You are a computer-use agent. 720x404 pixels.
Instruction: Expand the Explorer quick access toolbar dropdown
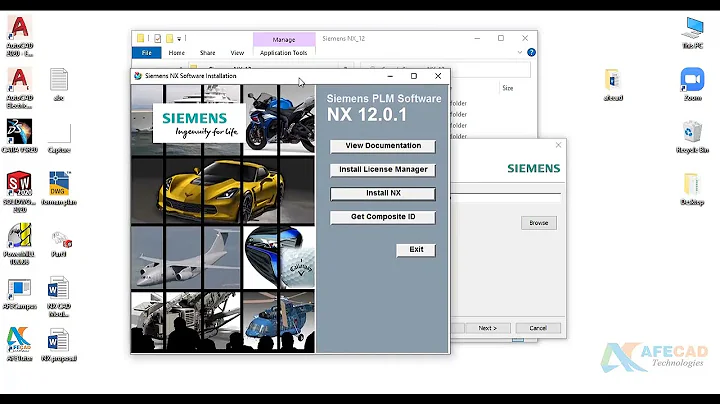(179, 39)
